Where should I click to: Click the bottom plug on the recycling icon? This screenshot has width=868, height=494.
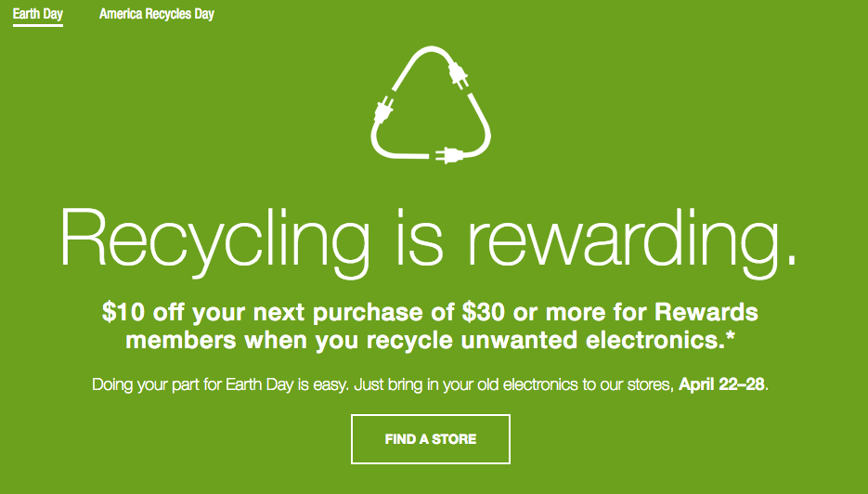[447, 152]
